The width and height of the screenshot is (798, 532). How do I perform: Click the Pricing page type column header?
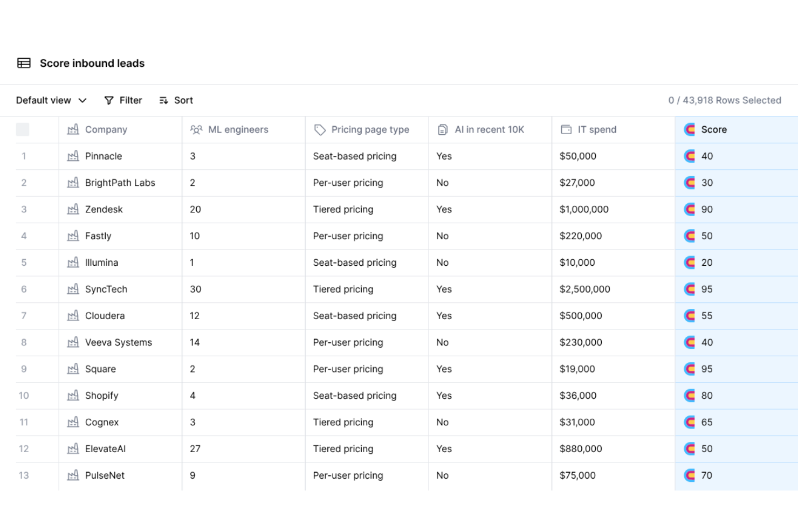tap(367, 129)
